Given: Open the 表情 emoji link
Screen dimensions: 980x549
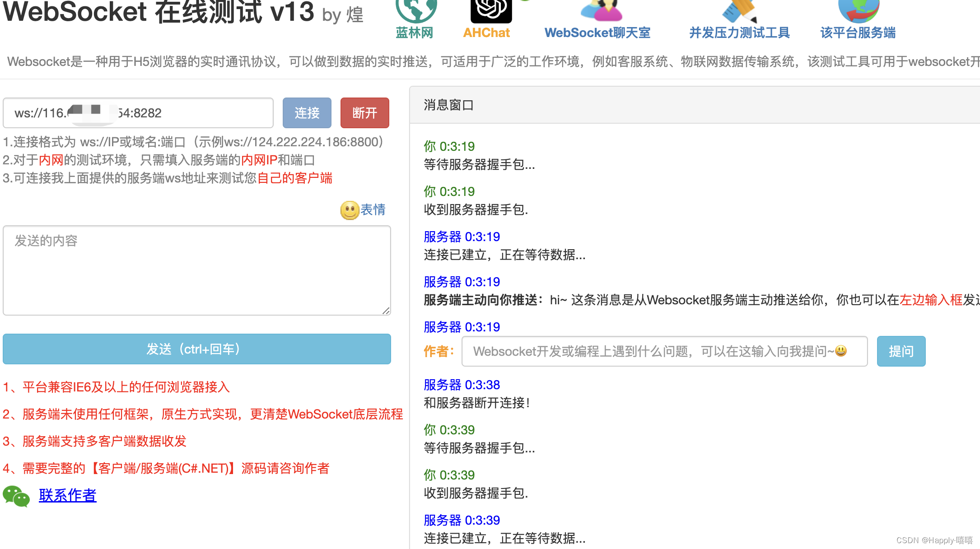Looking at the screenshot, I should point(373,209).
